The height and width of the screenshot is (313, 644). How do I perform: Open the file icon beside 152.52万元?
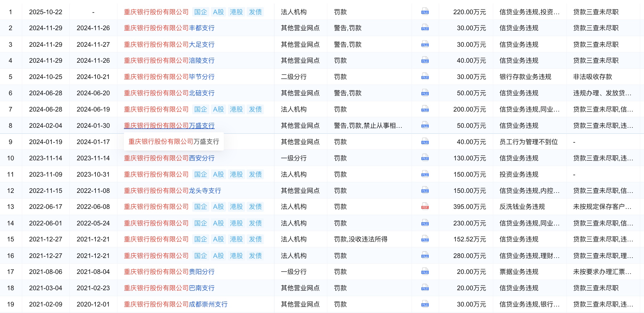[425, 239]
